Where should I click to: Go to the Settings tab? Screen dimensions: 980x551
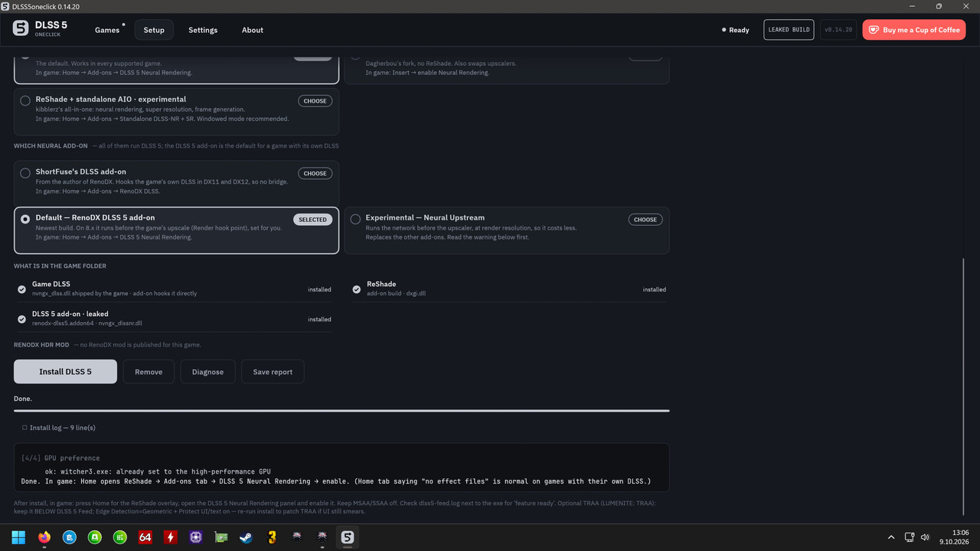pyautogui.click(x=203, y=30)
